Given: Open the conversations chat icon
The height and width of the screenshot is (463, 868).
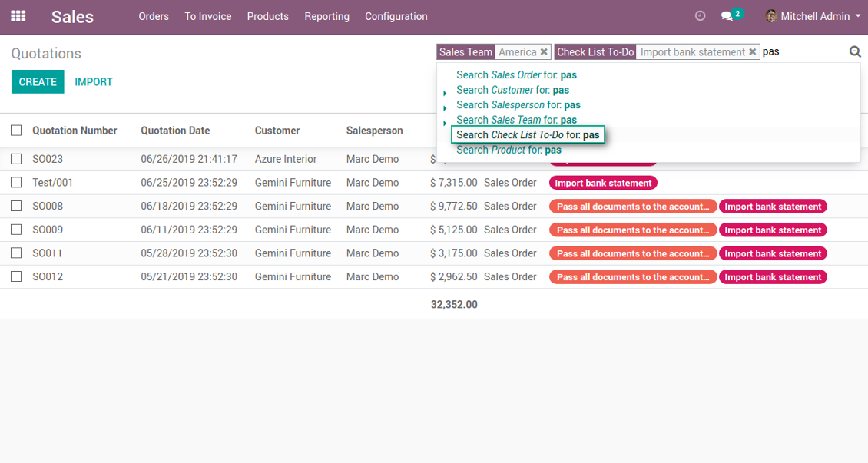Looking at the screenshot, I should pos(727,16).
